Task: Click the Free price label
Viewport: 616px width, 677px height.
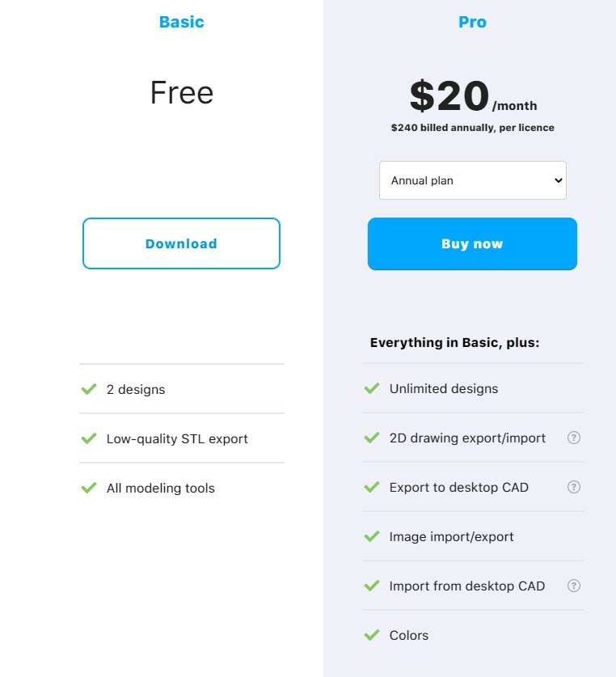Action: tap(181, 93)
